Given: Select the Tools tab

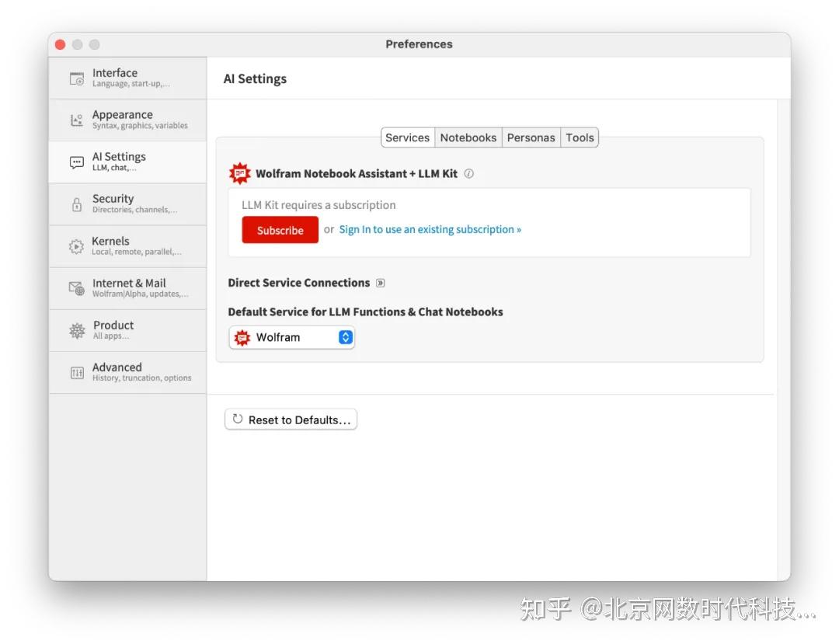Looking at the screenshot, I should pyautogui.click(x=580, y=138).
